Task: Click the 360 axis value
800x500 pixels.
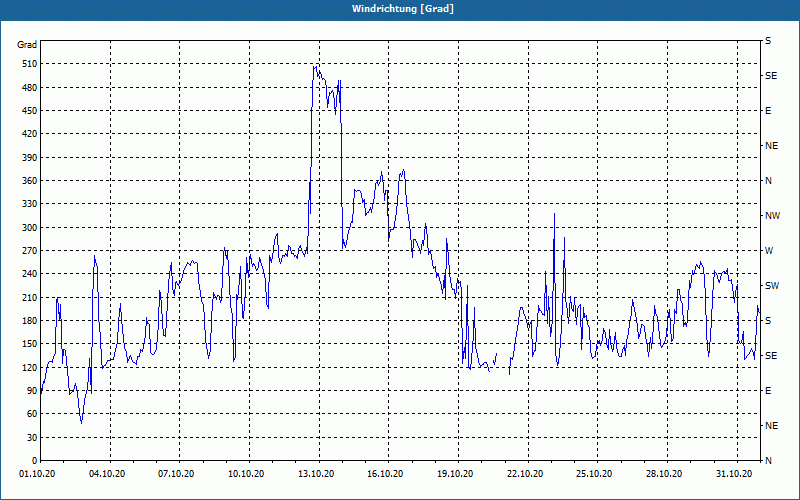Action: [30, 181]
